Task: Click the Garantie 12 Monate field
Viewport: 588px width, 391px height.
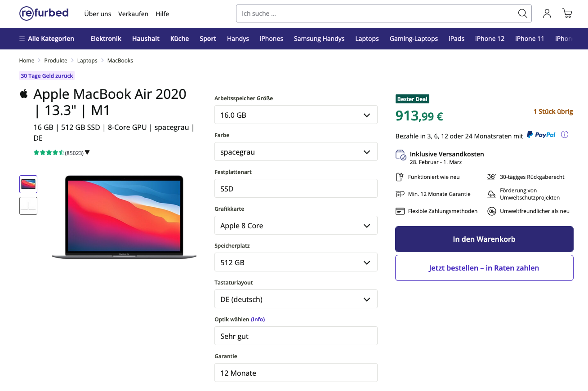Action: 296,373
